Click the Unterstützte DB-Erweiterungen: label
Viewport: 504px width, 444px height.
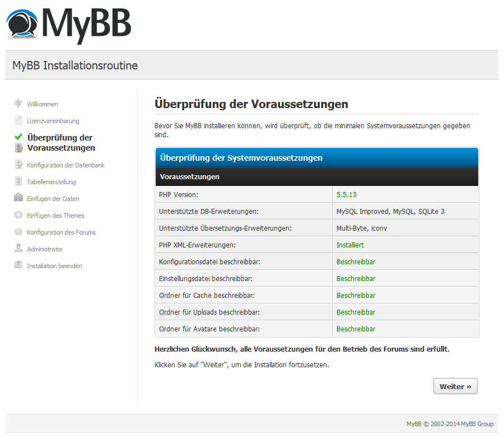point(209,212)
